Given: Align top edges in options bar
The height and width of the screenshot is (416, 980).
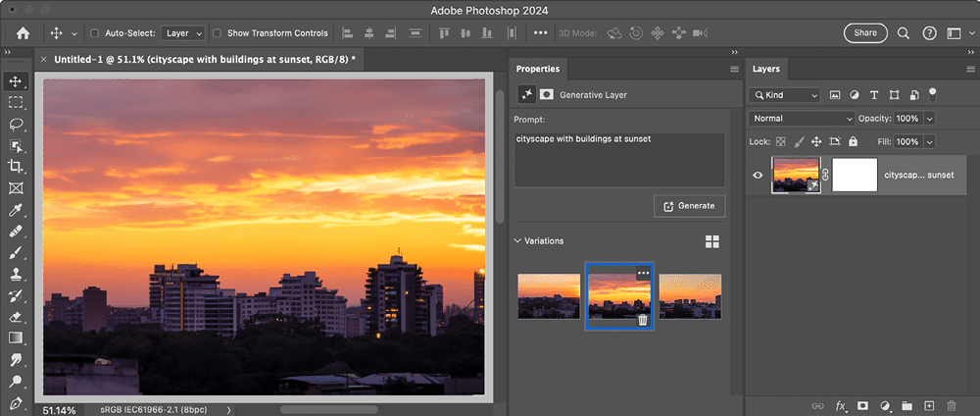Looking at the screenshot, I should point(444,33).
